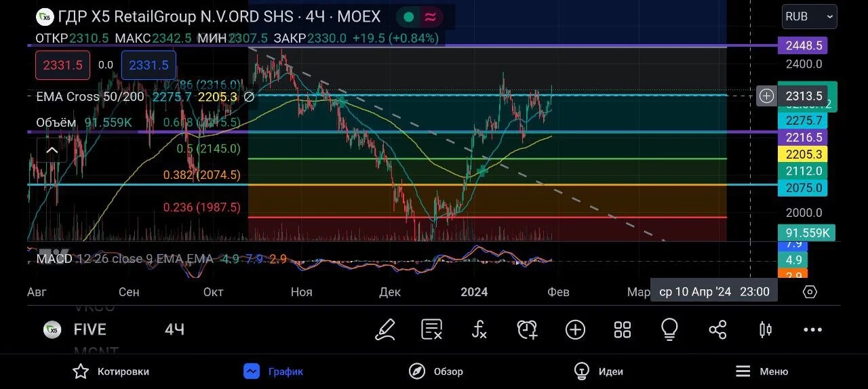The height and width of the screenshot is (389, 868).
Task: Create an alert with the alarm clock icon
Action: point(528,329)
